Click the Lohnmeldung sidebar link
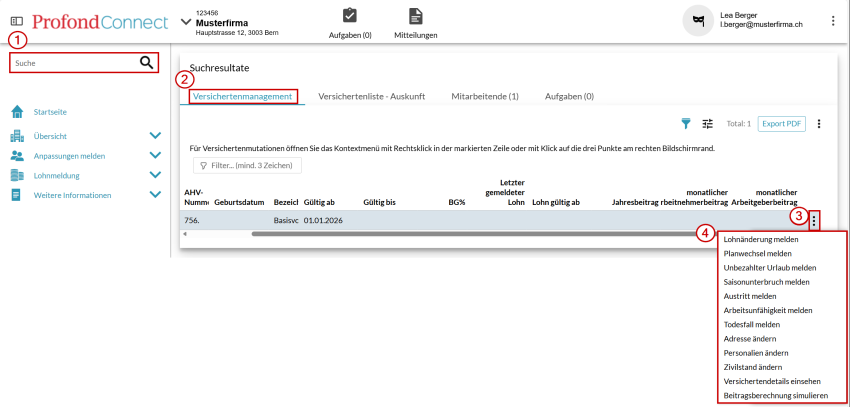Viewport: 850px width, 407px height. point(57,176)
